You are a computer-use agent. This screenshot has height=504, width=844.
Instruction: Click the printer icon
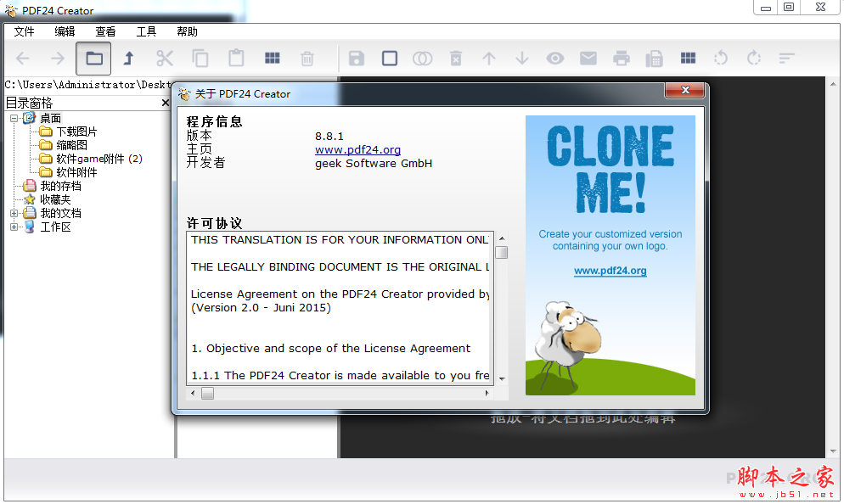pos(622,58)
